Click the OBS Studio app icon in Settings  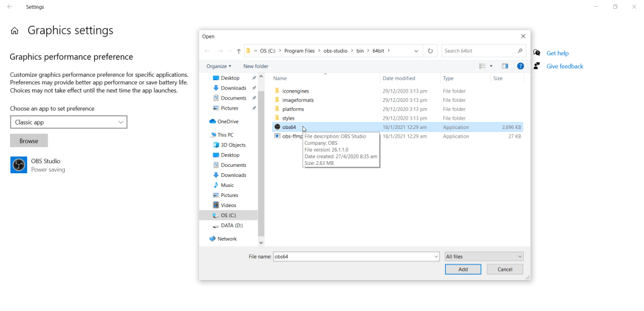click(19, 165)
